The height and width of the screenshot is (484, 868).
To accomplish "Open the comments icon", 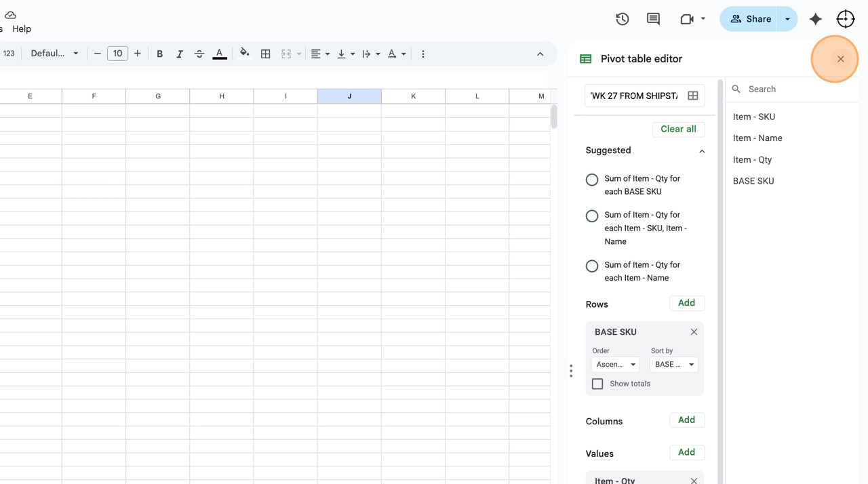I will click(x=653, y=19).
